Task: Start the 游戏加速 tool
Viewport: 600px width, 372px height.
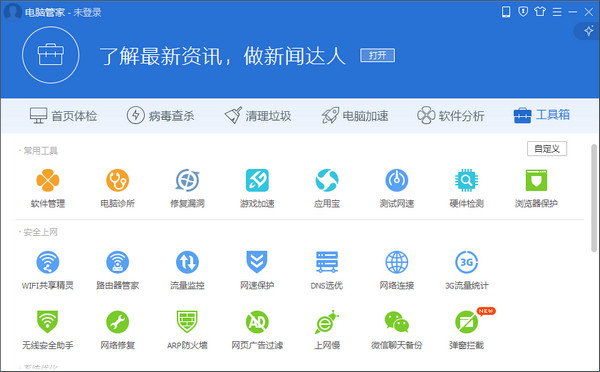Action: point(257,188)
